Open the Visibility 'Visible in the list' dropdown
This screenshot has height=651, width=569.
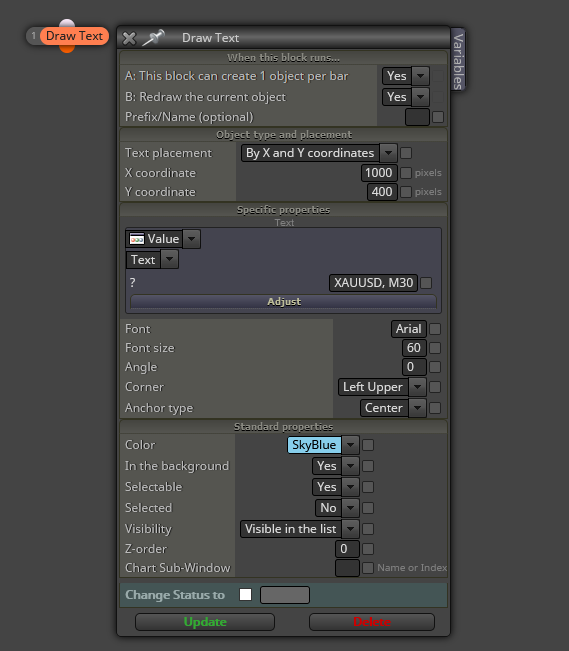point(300,529)
